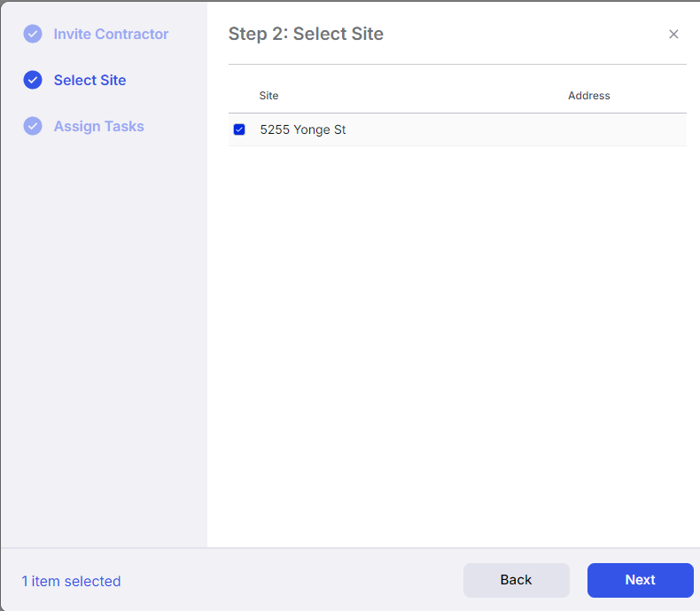This screenshot has width=700, height=611.
Task: Click the empty Address cell of 5255 Yonge St
Action: [x=625, y=129]
